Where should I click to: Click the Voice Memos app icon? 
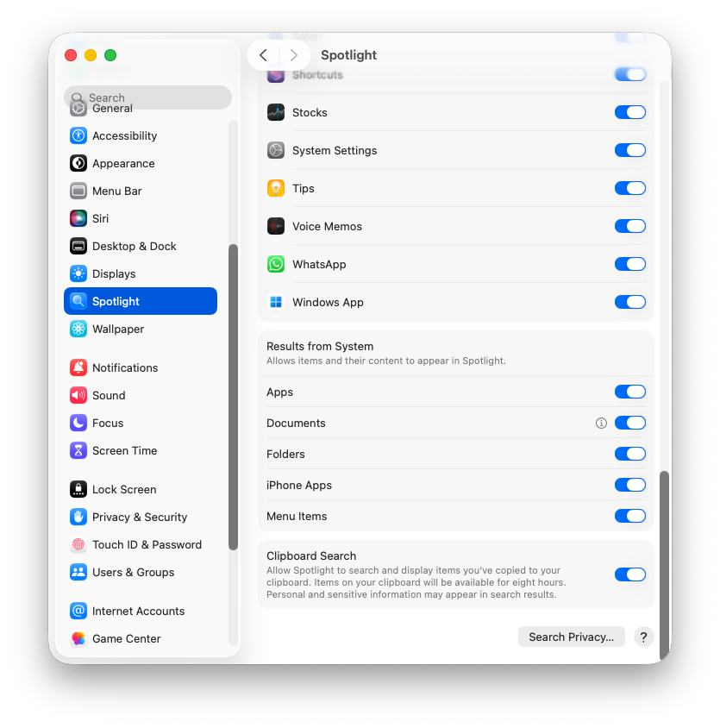click(276, 226)
